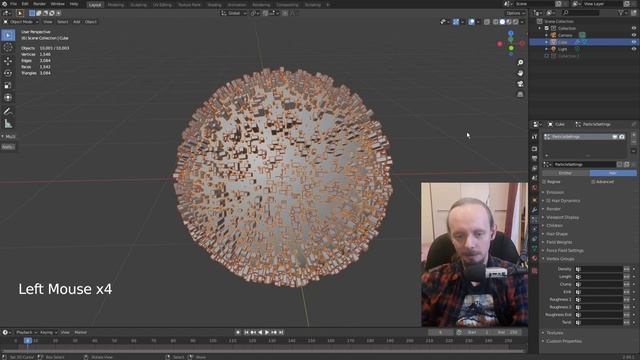Open the viewport Add menu
The height and width of the screenshot is (360, 640).
tap(76, 22)
